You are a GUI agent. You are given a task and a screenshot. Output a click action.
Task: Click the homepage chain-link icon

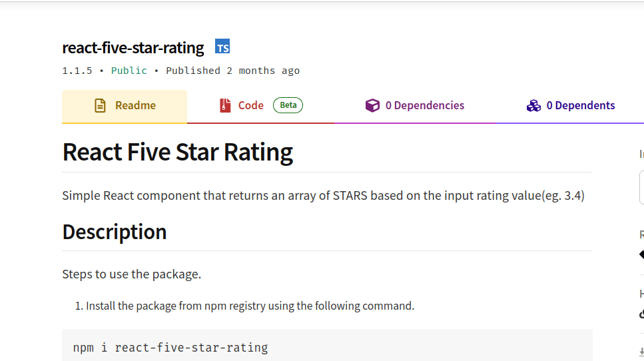click(x=641, y=314)
